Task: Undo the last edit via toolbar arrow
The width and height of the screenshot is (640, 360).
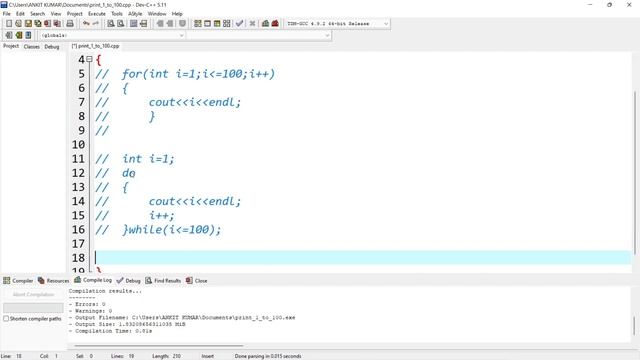Action: (86, 24)
